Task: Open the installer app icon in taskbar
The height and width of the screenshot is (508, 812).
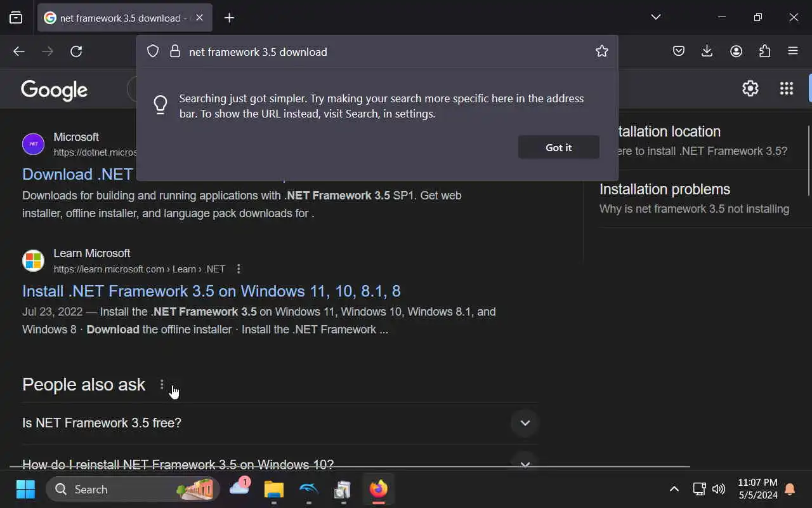Action: tap(343, 489)
